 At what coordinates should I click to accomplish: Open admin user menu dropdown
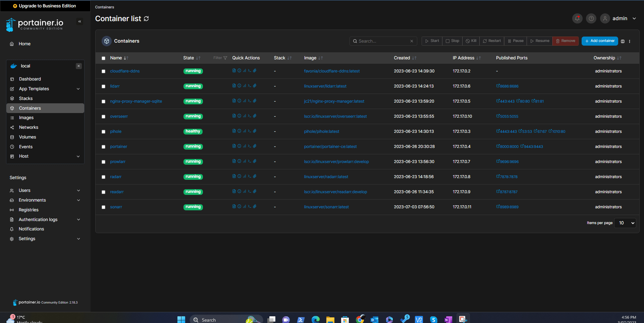[x=619, y=18]
